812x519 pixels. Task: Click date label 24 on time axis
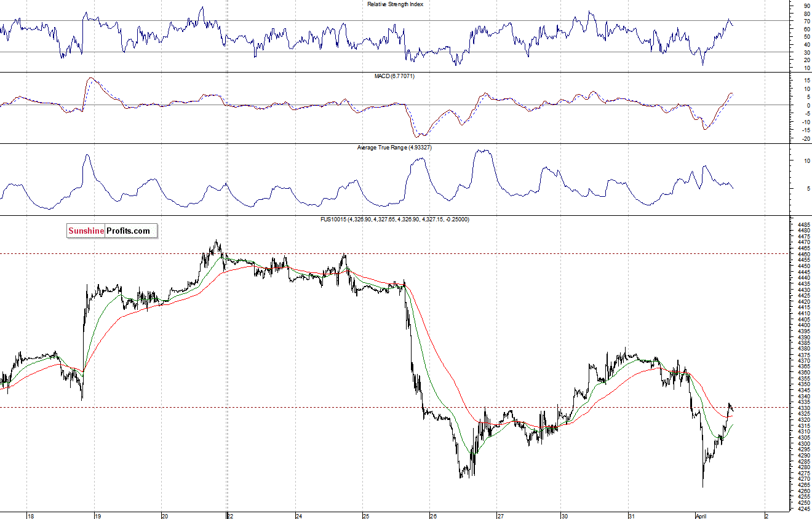coord(298,516)
